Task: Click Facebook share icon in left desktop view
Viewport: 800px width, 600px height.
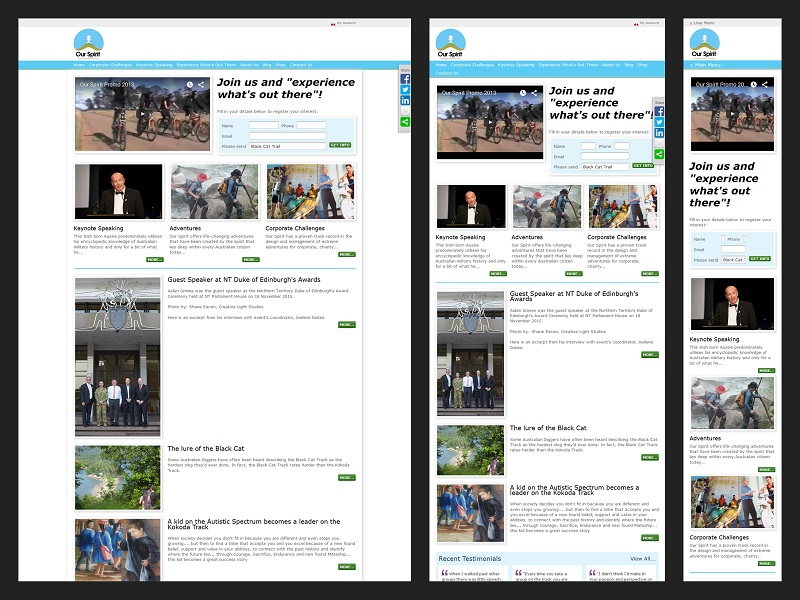Action: click(x=405, y=78)
